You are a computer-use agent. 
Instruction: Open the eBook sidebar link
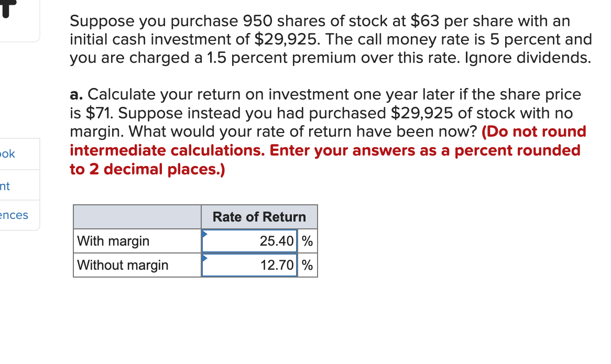7,153
